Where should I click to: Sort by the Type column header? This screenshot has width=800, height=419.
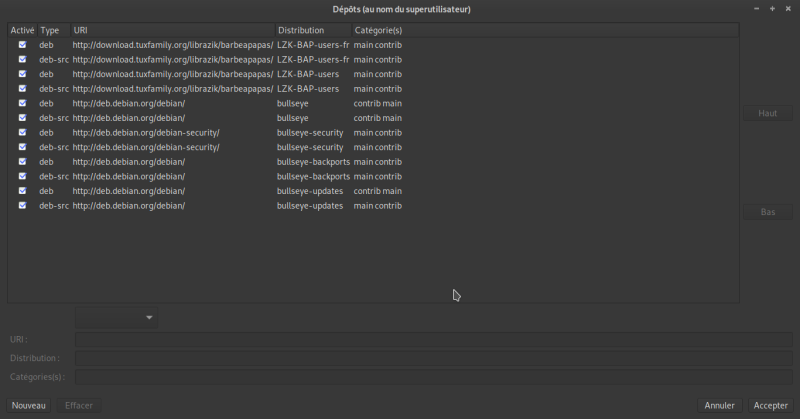coord(54,30)
